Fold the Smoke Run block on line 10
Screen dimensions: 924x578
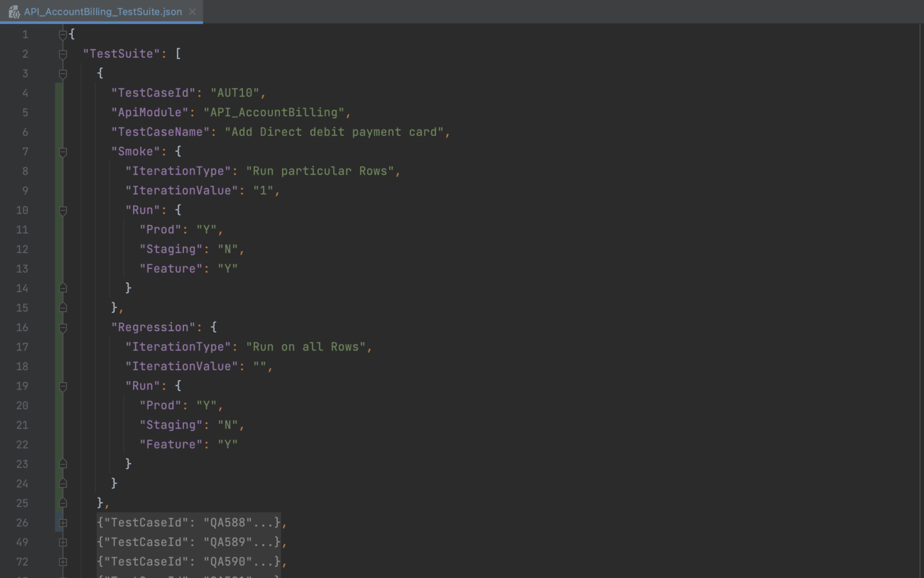[x=63, y=210]
